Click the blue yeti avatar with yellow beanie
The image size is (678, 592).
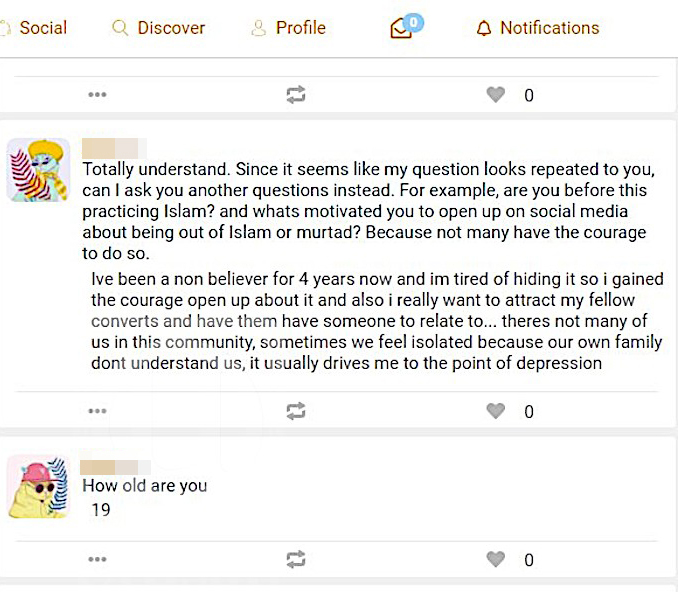(38, 170)
